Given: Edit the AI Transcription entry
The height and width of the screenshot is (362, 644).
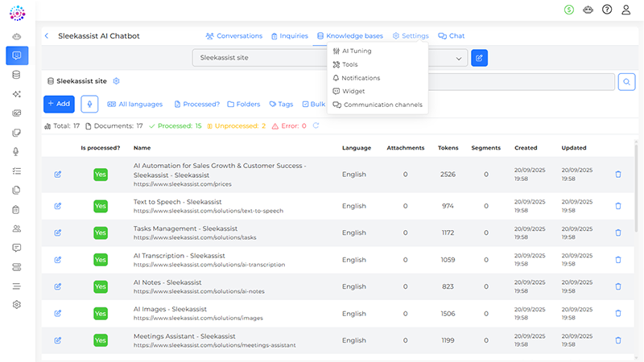Looking at the screenshot, I should 57,260.
